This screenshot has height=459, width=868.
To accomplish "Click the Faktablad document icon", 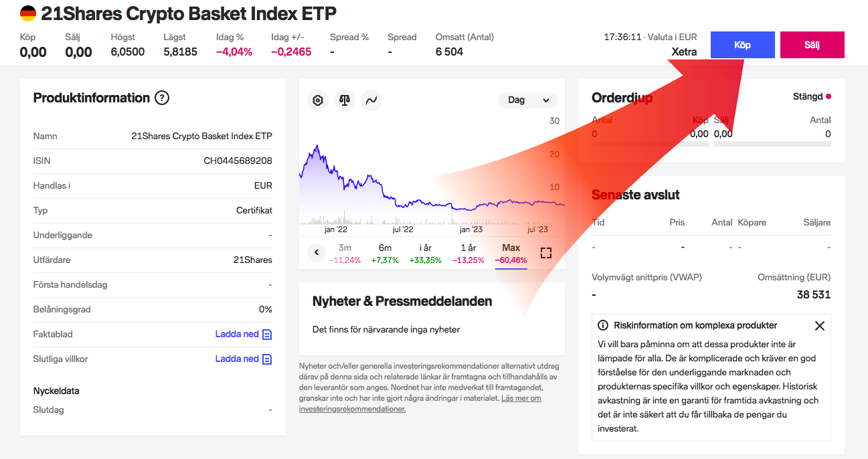I will tap(267, 335).
